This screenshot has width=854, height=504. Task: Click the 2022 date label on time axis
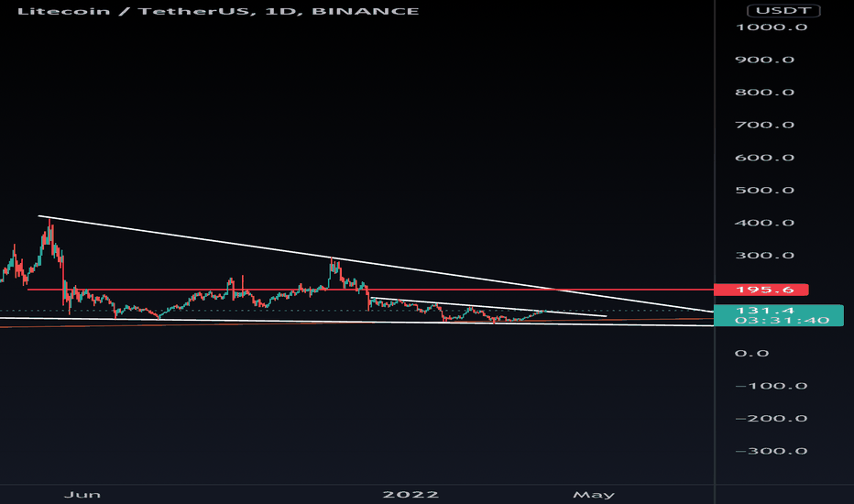pos(411,494)
